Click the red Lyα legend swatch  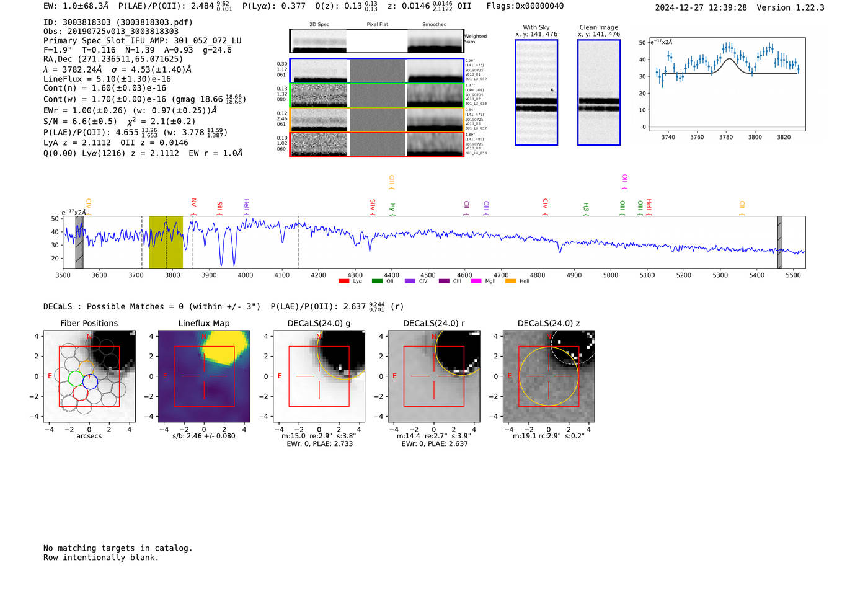coord(343,282)
